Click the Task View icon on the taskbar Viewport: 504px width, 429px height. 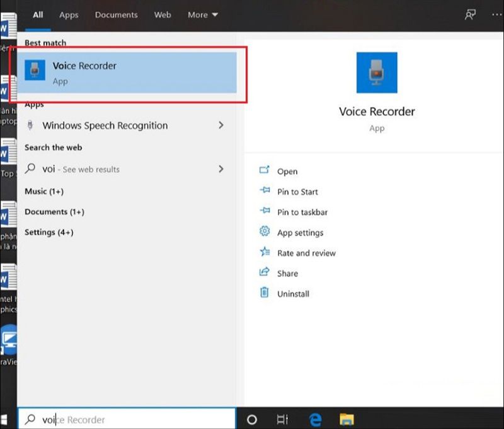(x=282, y=418)
